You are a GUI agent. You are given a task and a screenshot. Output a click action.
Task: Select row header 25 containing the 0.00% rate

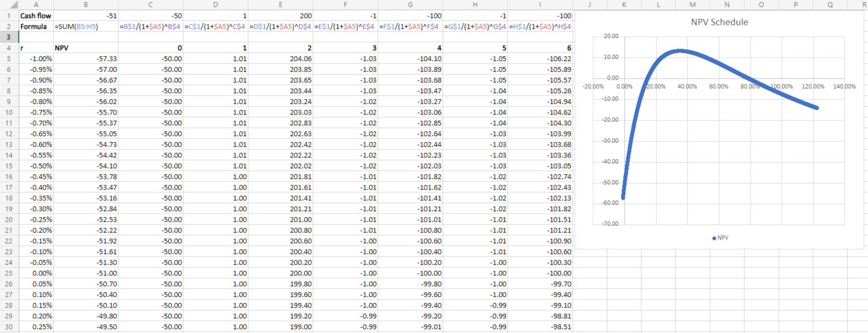point(9,273)
